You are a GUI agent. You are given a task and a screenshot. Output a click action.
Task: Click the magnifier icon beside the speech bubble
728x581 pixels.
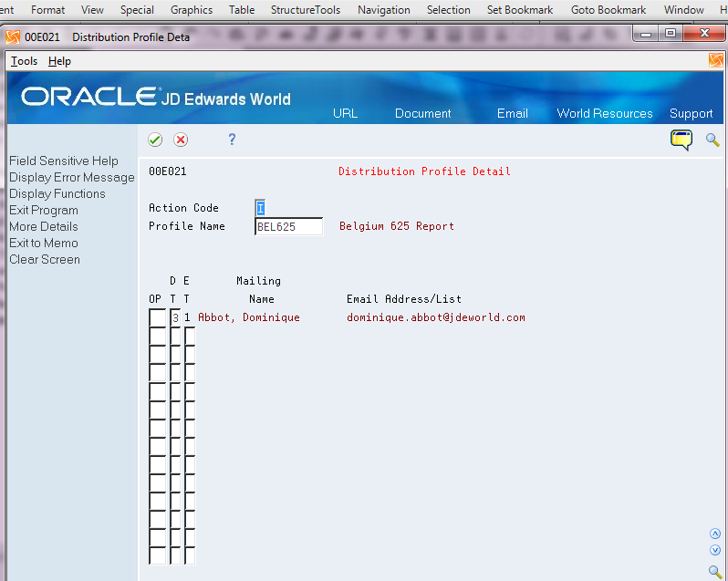click(x=712, y=140)
